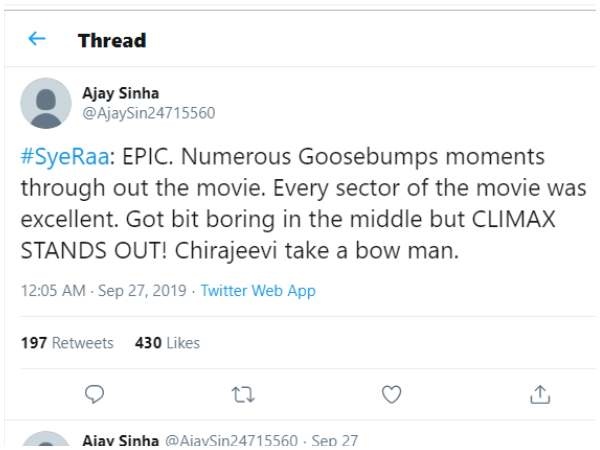Click the Sep 27, 2019 date
Image resolution: width=600 pixels, height=450 pixels.
click(142, 291)
